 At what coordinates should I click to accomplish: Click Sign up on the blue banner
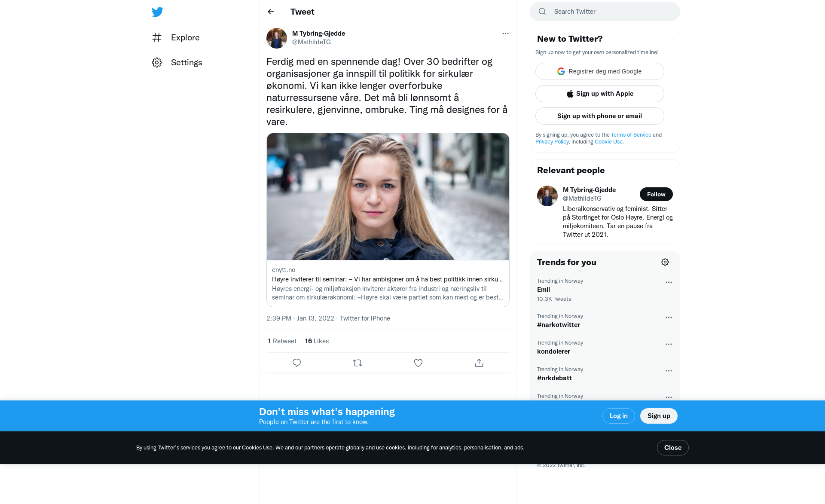pyautogui.click(x=659, y=416)
